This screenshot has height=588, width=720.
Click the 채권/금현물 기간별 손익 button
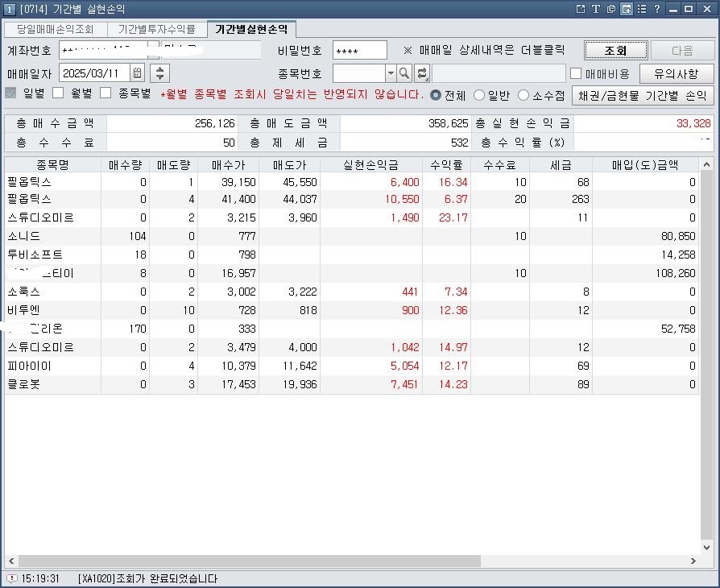[x=643, y=95]
